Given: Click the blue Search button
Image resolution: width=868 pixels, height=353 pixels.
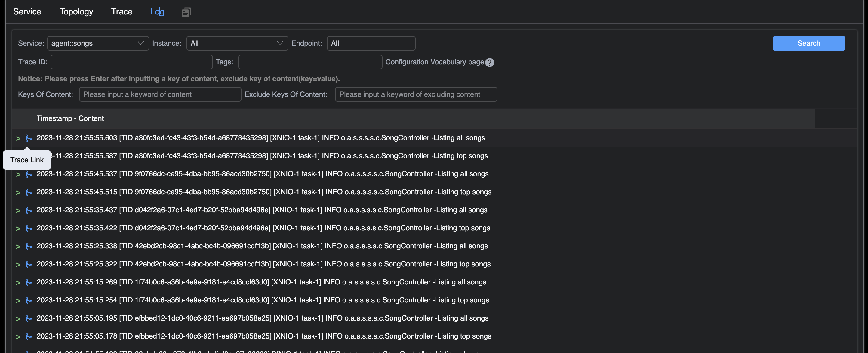Looking at the screenshot, I should pos(808,43).
